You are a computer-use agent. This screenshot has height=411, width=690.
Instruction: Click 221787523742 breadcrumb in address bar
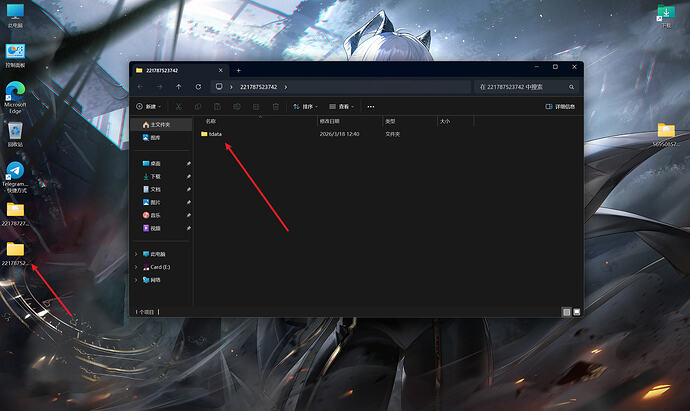pos(258,87)
